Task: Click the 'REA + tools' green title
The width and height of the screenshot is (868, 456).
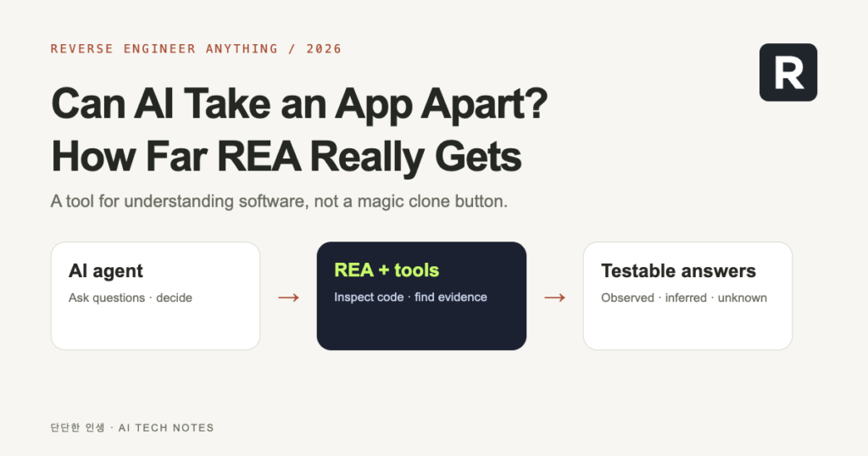Action: 387,270
